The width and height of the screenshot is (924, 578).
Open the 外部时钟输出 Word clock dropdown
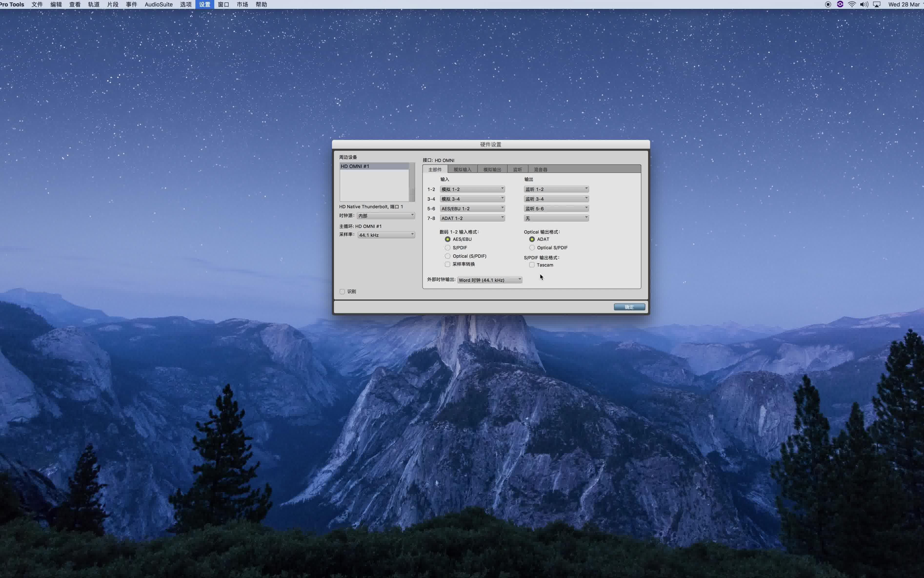[490, 280]
